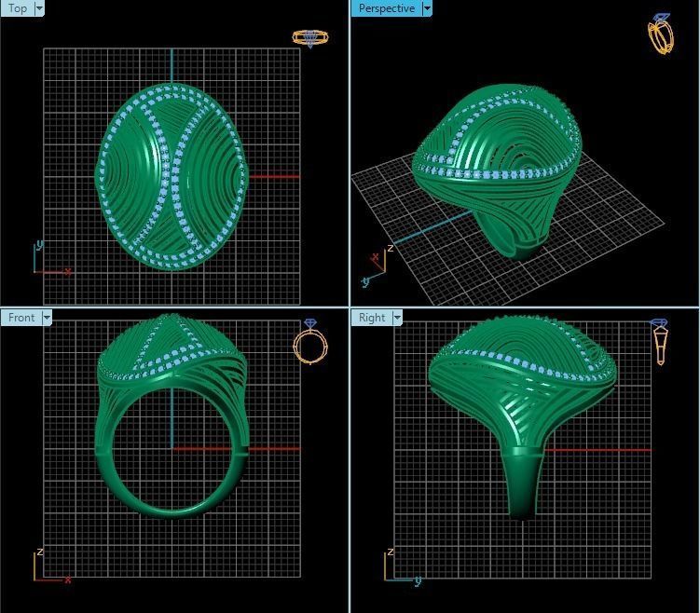This screenshot has height=613, width=700.
Task: Click the Front viewport title label
Action: pyautogui.click(x=21, y=317)
